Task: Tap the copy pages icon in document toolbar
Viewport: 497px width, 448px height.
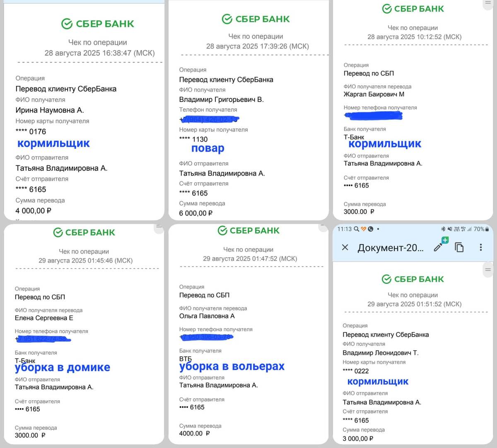Action: pyautogui.click(x=459, y=247)
